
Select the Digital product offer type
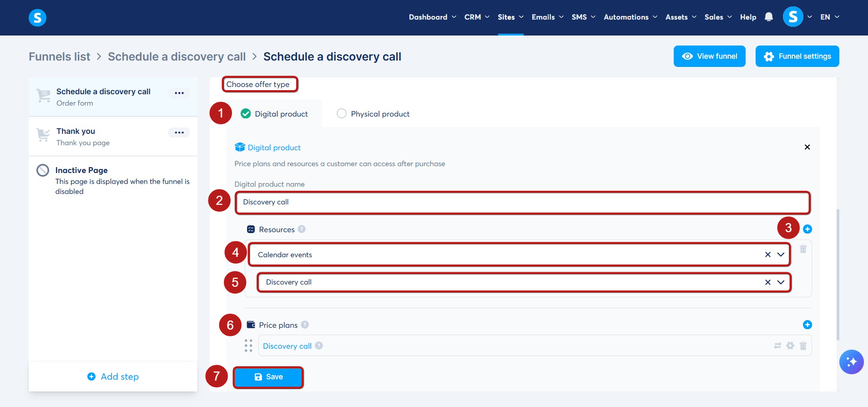[274, 114]
